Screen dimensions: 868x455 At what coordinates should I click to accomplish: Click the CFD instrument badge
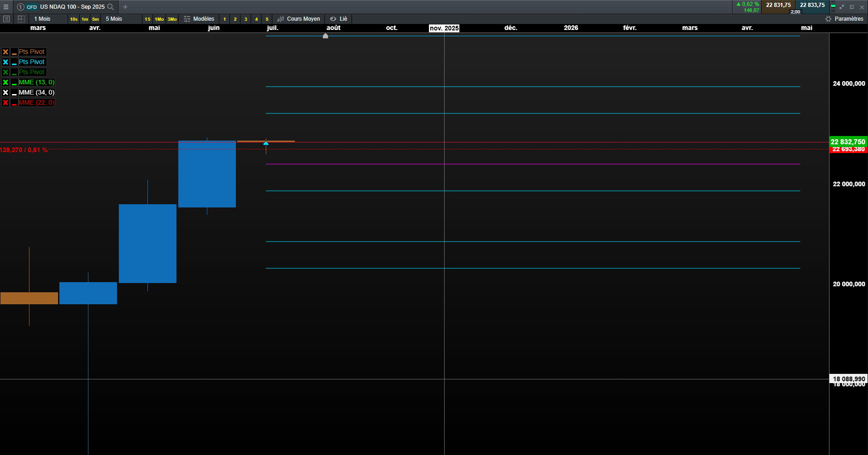click(32, 7)
